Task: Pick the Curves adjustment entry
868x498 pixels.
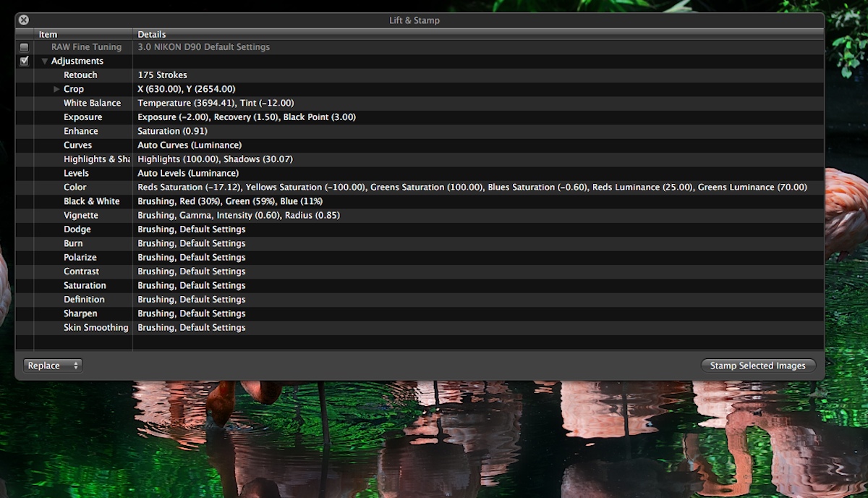Action: 77,145
